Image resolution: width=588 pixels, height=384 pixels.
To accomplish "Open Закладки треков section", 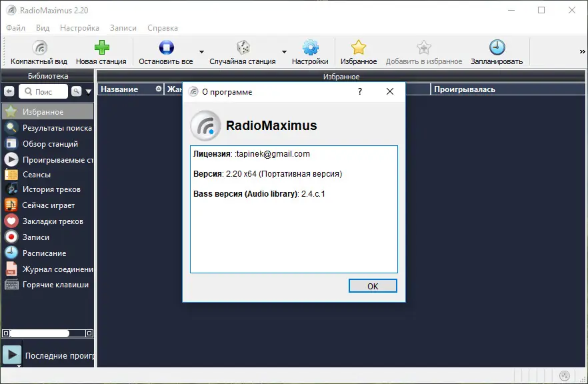I will click(43, 221).
